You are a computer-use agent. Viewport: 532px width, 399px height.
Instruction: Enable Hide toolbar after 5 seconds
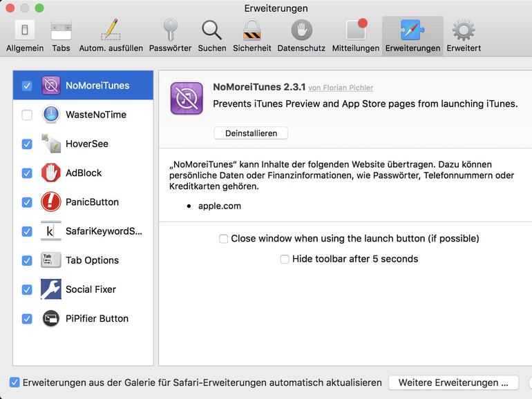pos(285,259)
